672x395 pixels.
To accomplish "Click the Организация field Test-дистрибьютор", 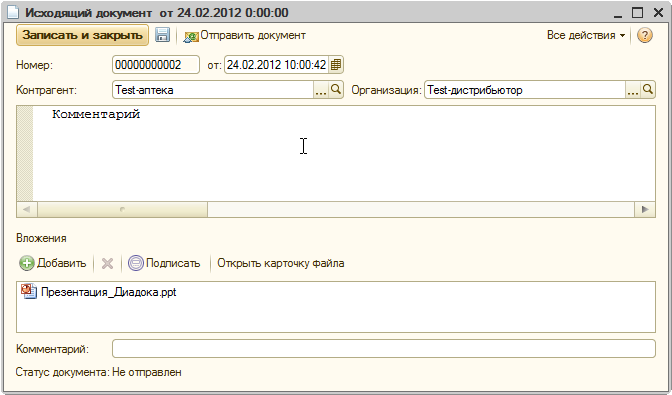I will coord(525,90).
